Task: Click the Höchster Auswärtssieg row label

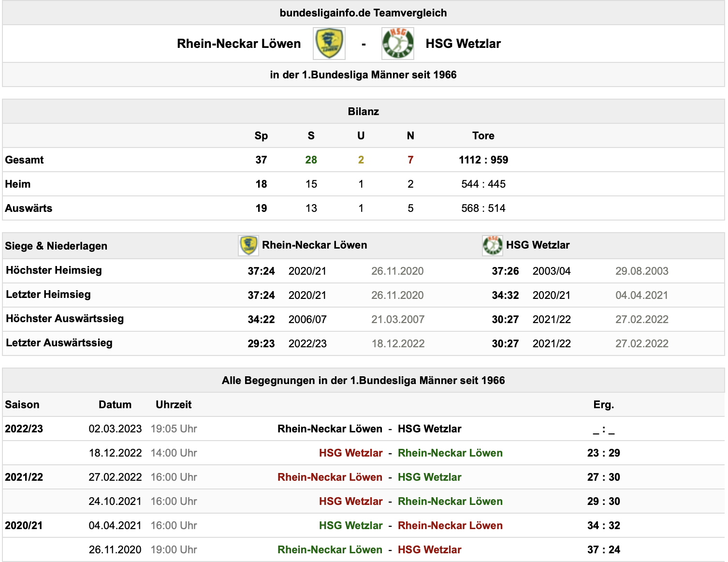Action: click(65, 319)
